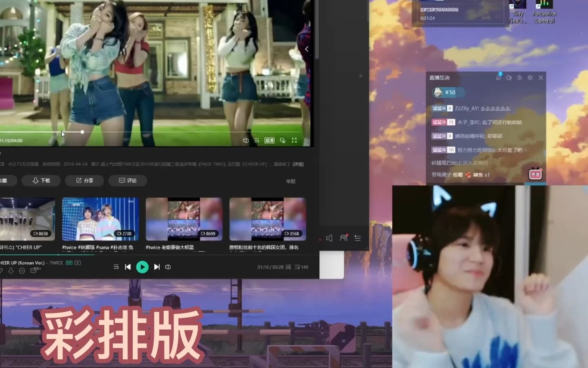Click the 辣条 x1 gift message

click(x=461, y=175)
